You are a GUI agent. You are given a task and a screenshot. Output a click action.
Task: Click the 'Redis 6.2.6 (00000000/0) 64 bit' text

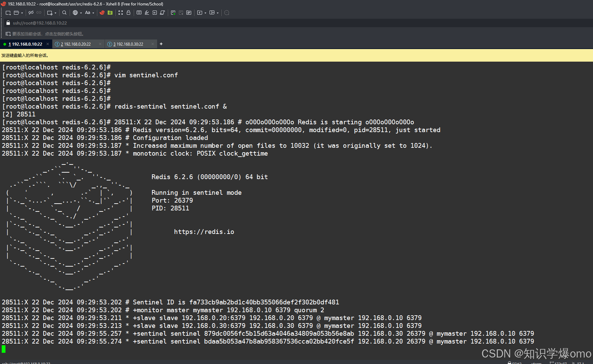click(x=210, y=177)
